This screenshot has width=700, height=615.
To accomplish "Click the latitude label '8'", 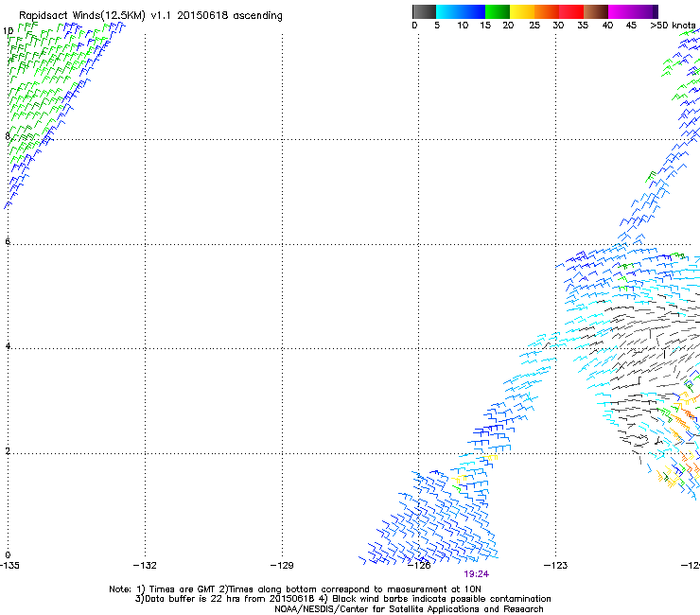I will pos(8,136).
